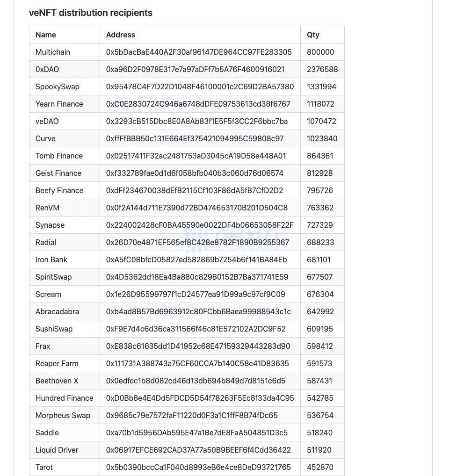Click the Synapse name cell
This screenshot has width=464, height=476.
50,225
